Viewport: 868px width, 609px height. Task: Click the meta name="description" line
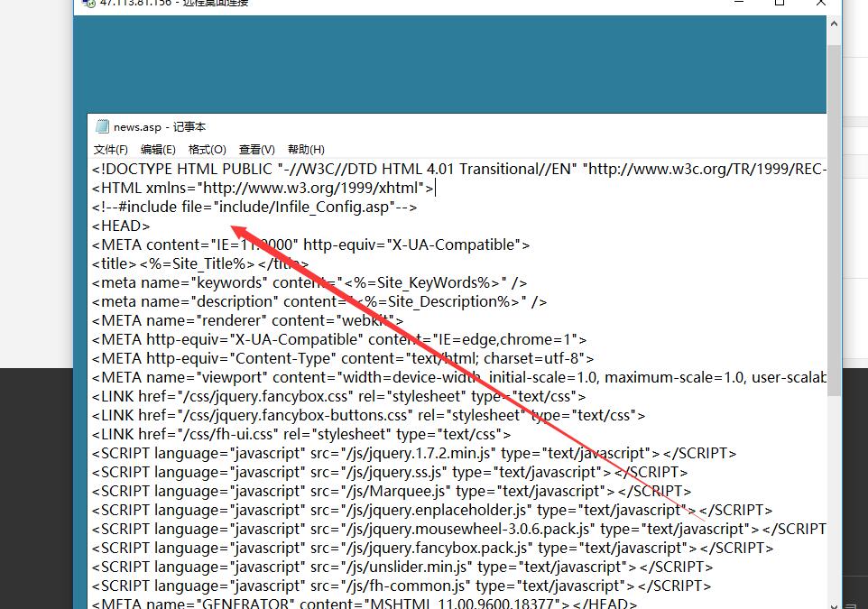(x=319, y=301)
